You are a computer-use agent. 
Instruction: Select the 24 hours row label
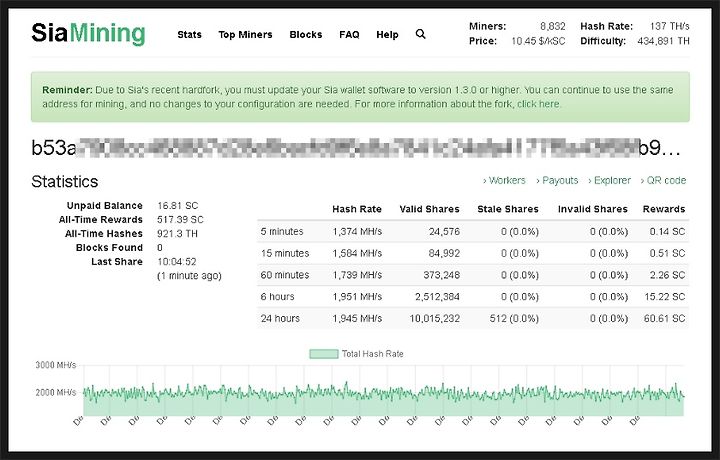click(x=280, y=319)
